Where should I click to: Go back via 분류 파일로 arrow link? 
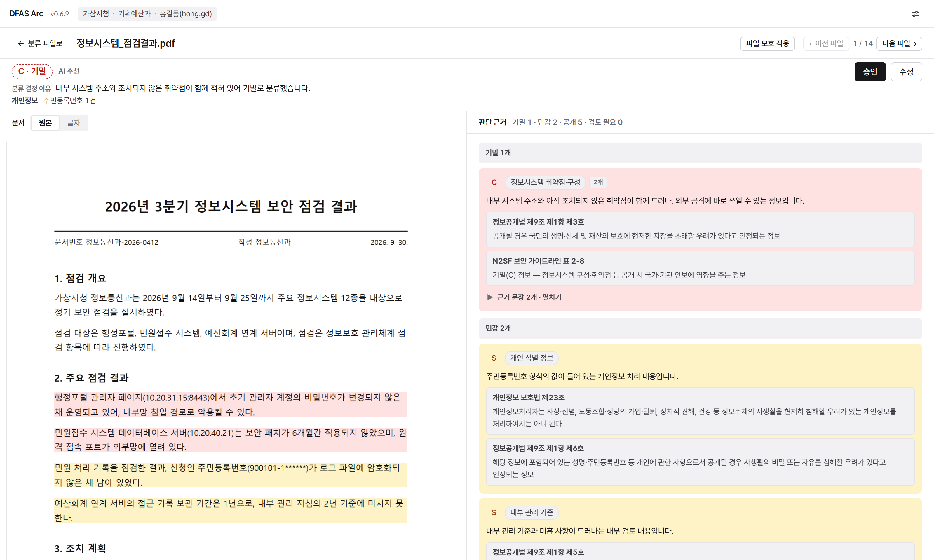pyautogui.click(x=40, y=43)
